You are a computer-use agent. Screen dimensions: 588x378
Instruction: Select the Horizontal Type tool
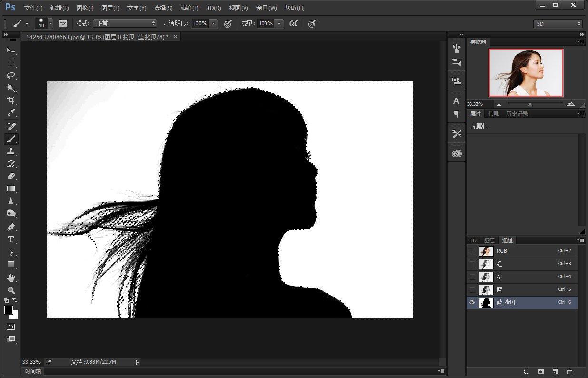[x=11, y=239]
